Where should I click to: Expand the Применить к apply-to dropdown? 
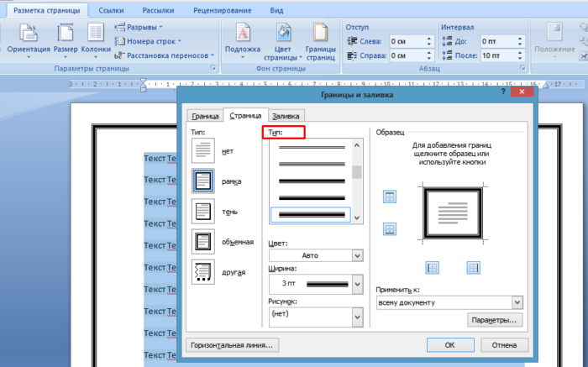(x=517, y=302)
